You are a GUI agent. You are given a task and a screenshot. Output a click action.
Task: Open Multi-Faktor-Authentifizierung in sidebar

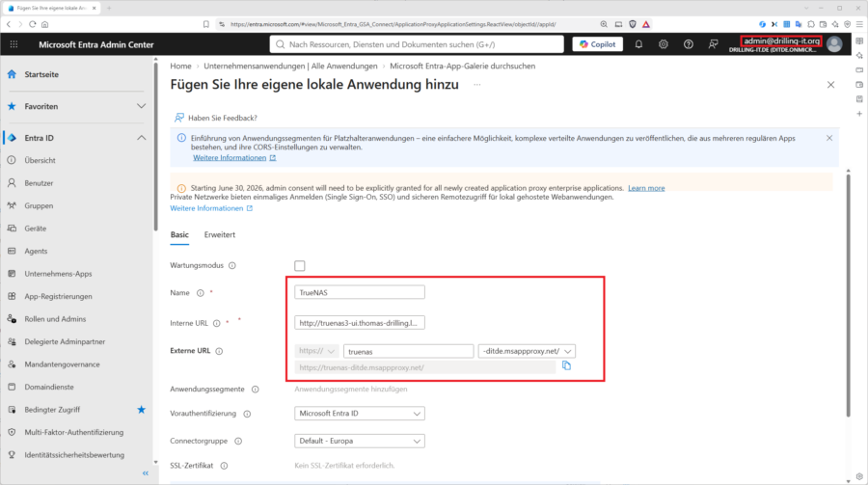coord(76,432)
